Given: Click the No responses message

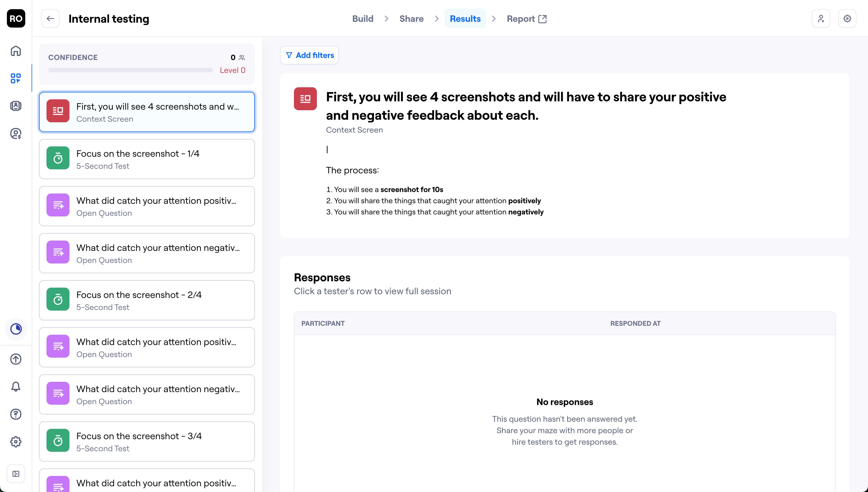Looking at the screenshot, I should click(x=565, y=402).
